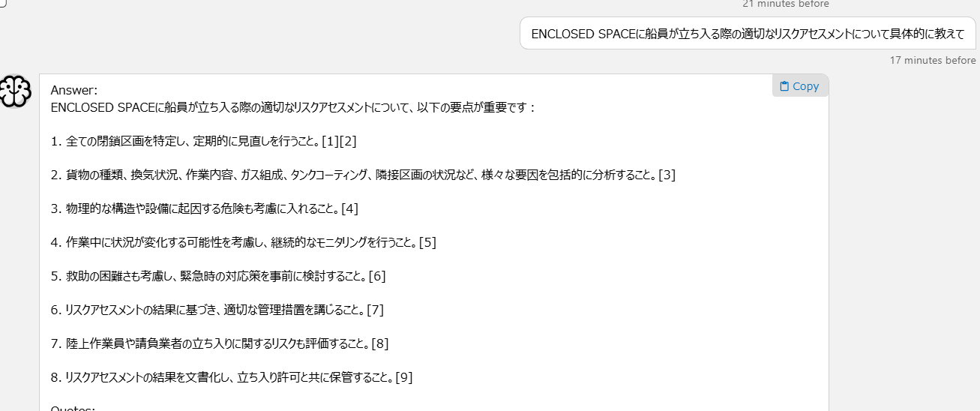Open citation reference [4]
Viewport: 980px width, 411px height.
[349, 208]
